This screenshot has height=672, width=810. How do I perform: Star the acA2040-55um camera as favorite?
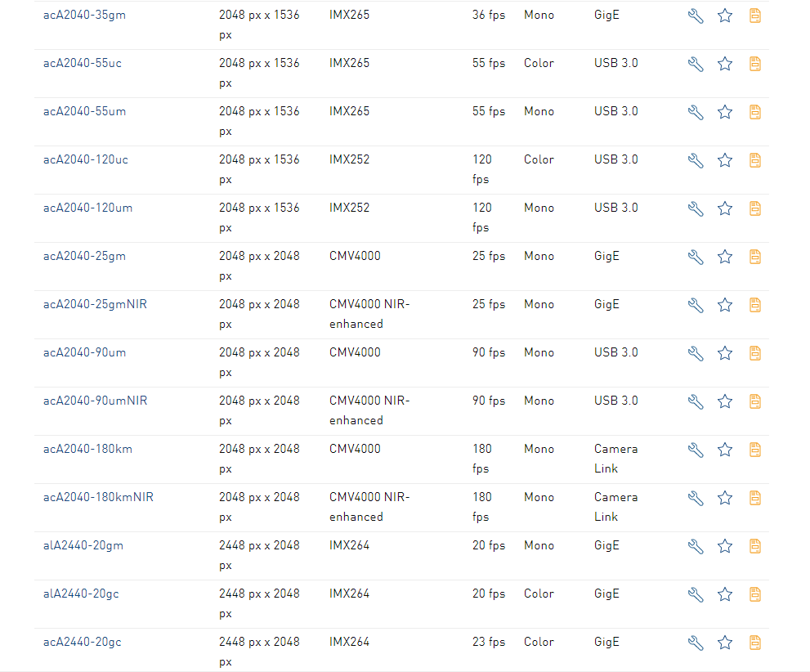click(x=725, y=112)
